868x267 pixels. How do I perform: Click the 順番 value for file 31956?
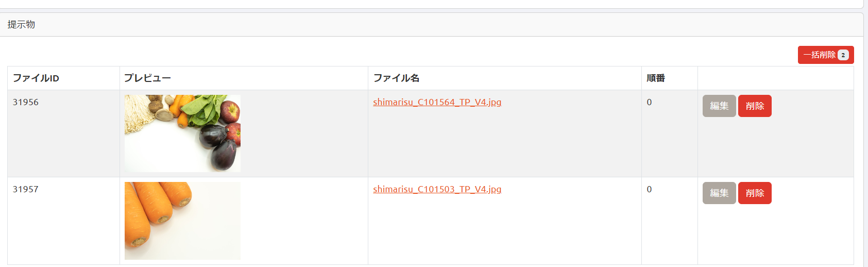pyautogui.click(x=649, y=102)
